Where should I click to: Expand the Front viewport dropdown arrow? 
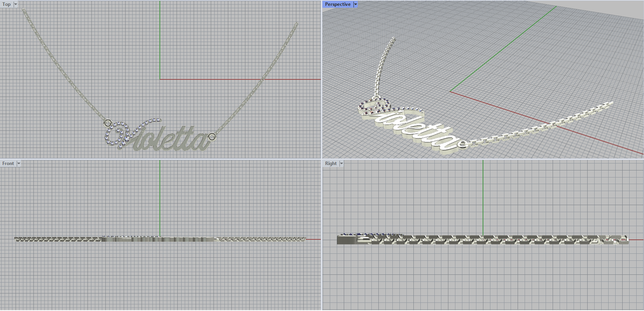point(19,164)
